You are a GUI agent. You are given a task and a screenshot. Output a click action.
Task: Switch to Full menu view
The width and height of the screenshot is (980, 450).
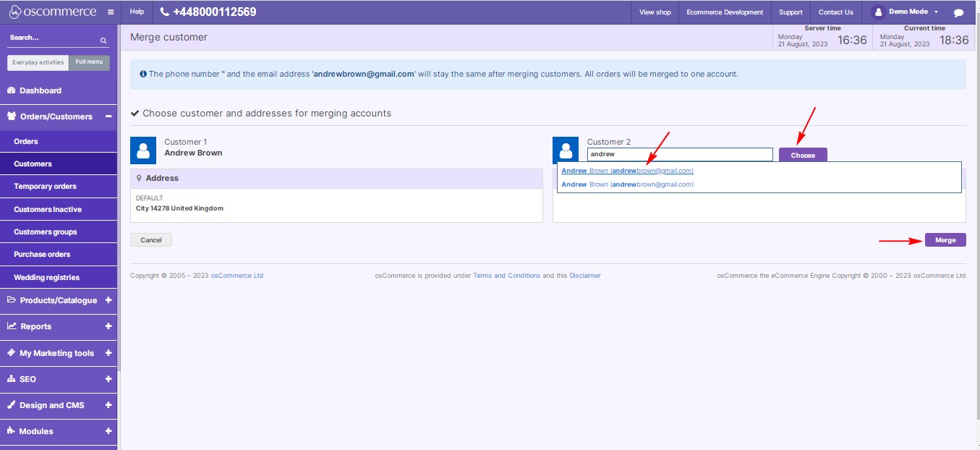pos(89,62)
